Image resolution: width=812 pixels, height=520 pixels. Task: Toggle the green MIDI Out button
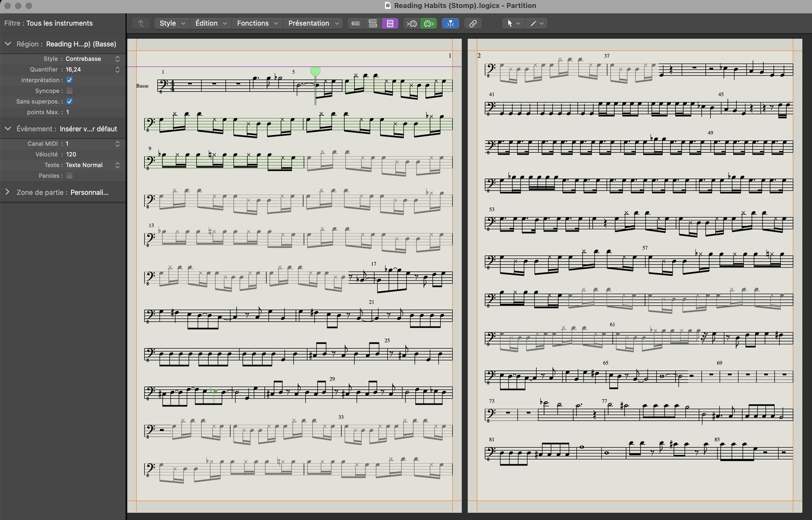coord(428,24)
